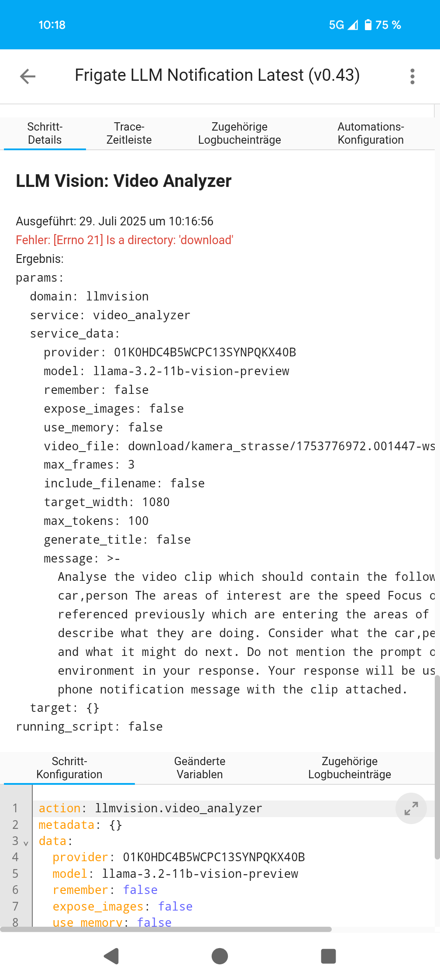440x980 pixels.
Task: Switch to Geänderte Variablen tab
Action: [199, 768]
